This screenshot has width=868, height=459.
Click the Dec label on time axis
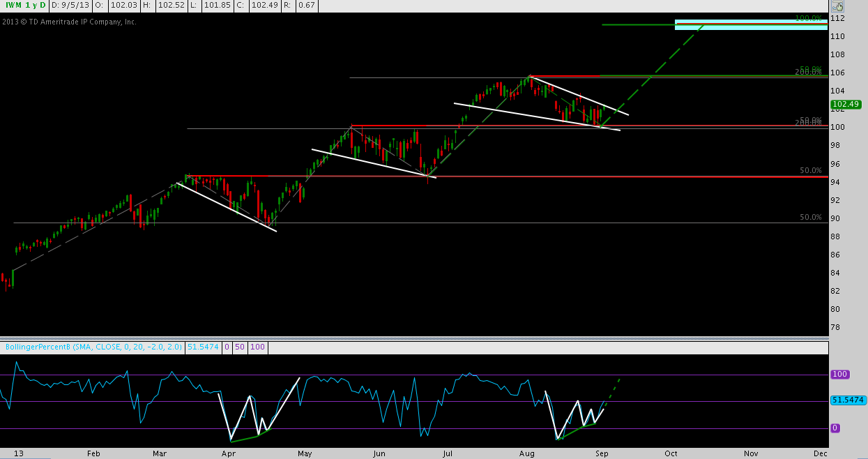[x=820, y=453]
